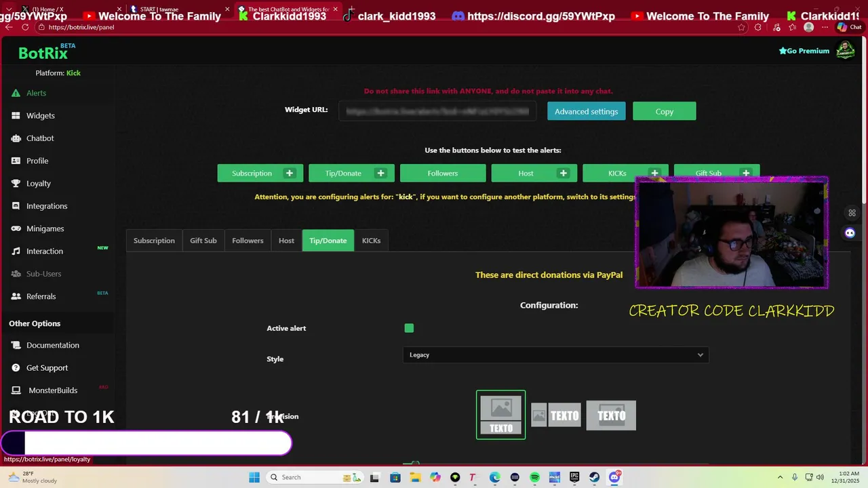The height and width of the screenshot is (488, 868).
Task: Click the page vertical scrollbar
Action: [x=864, y=119]
